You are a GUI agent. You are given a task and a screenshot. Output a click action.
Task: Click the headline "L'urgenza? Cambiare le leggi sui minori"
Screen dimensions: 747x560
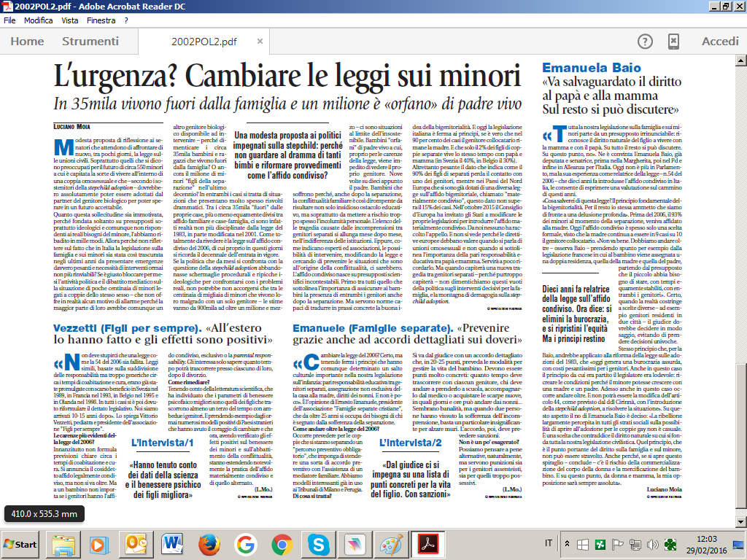(x=287, y=76)
